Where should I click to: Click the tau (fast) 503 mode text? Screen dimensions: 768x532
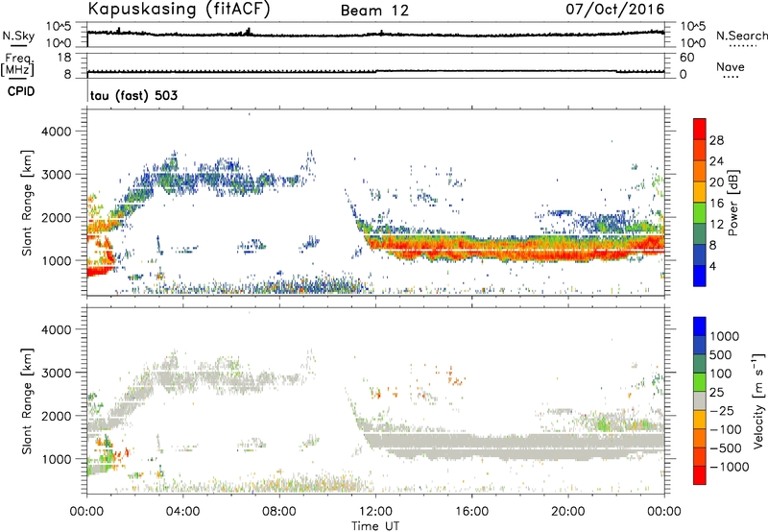(x=133, y=95)
